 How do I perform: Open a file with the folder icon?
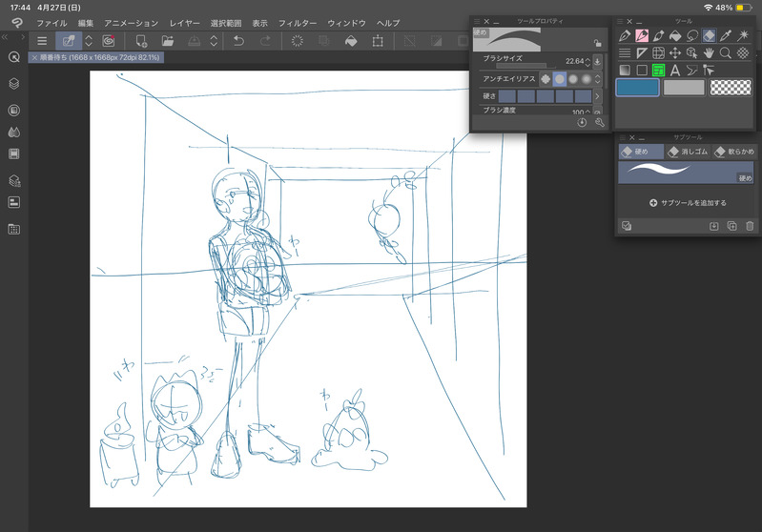pyautogui.click(x=168, y=41)
